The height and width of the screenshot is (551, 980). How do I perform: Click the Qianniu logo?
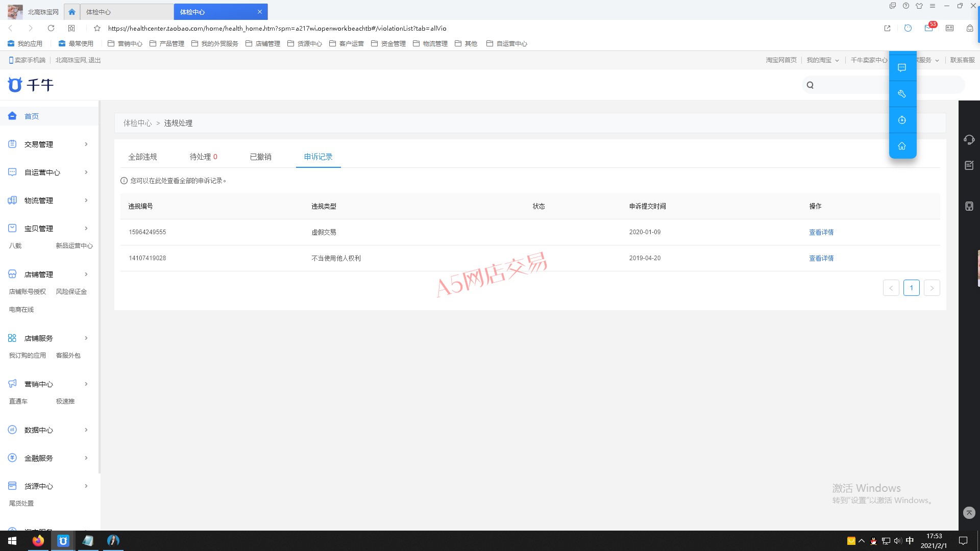tap(31, 85)
